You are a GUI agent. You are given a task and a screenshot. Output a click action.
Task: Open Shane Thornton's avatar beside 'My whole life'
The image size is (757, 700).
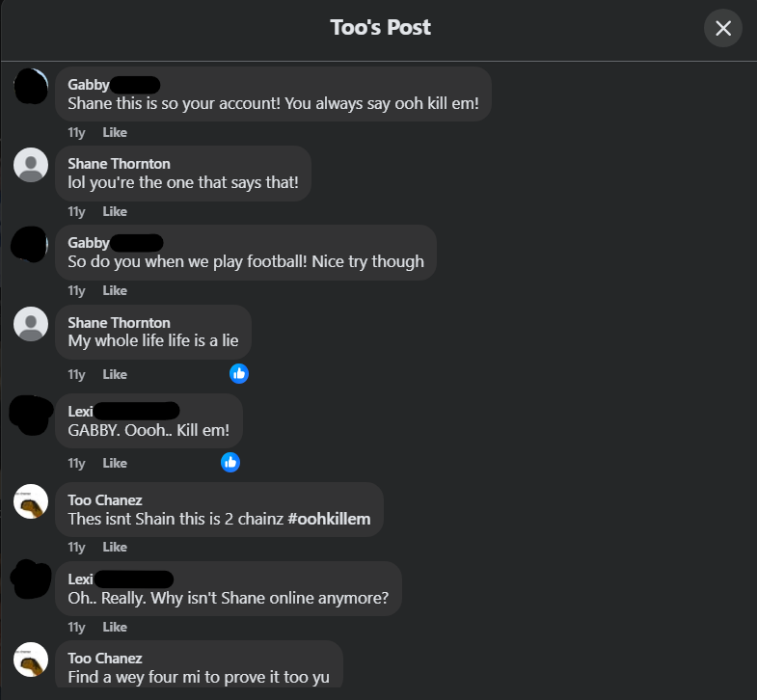click(31, 324)
